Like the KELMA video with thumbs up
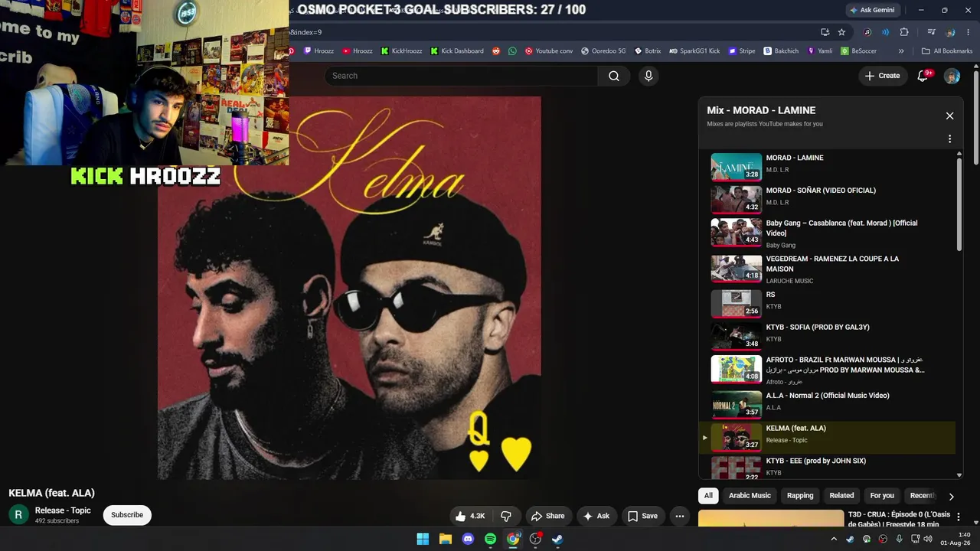 pyautogui.click(x=470, y=516)
